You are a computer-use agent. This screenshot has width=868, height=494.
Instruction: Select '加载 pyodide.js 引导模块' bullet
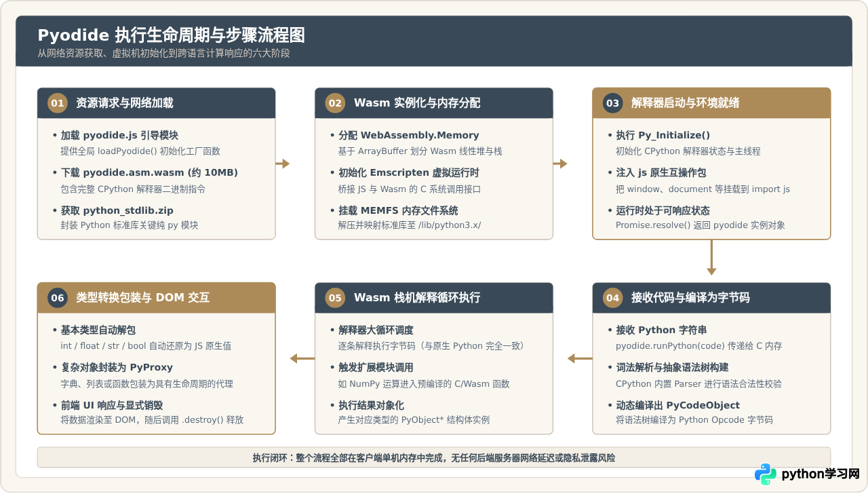pyautogui.click(x=115, y=135)
